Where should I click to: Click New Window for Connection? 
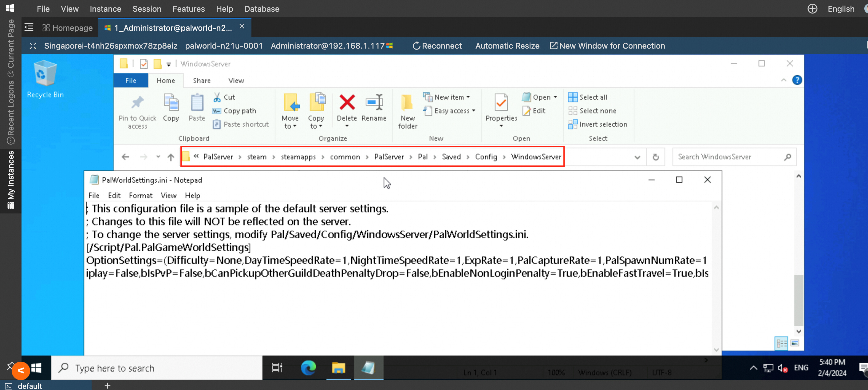pyautogui.click(x=607, y=46)
